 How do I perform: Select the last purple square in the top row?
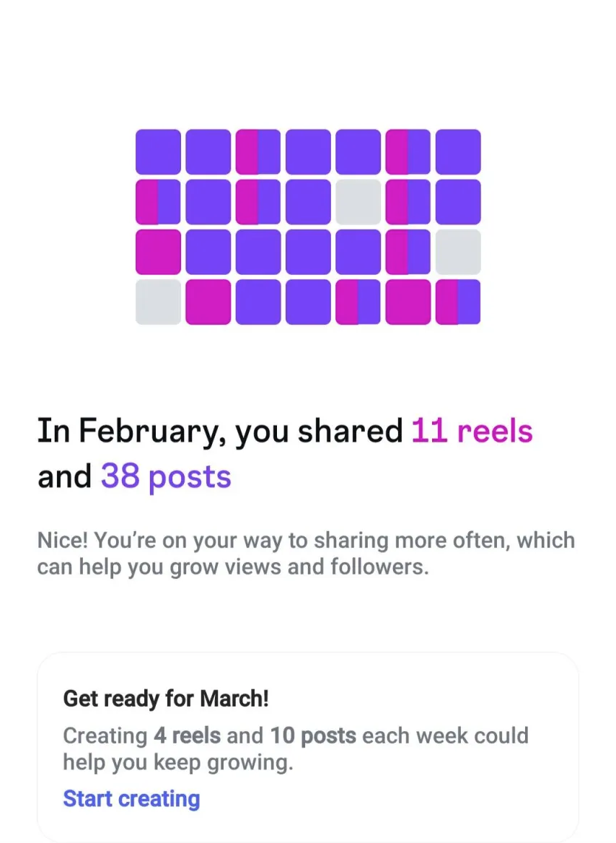pyautogui.click(x=458, y=152)
